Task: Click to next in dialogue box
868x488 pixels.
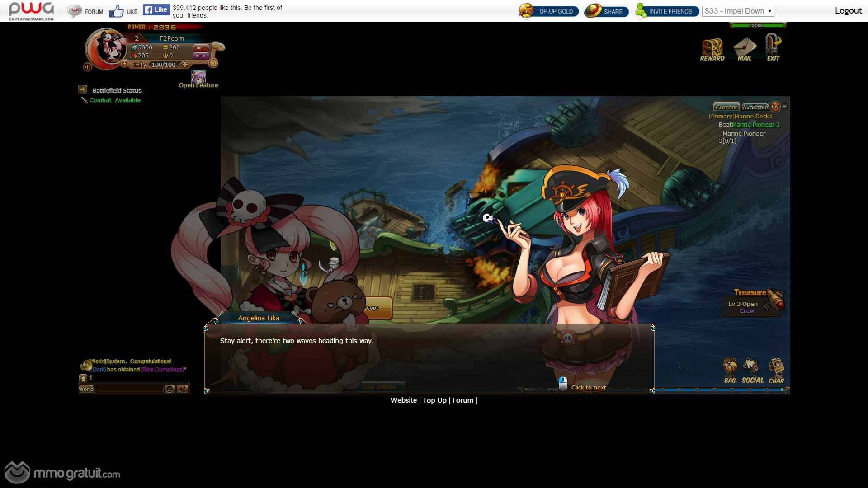Action: (589, 387)
